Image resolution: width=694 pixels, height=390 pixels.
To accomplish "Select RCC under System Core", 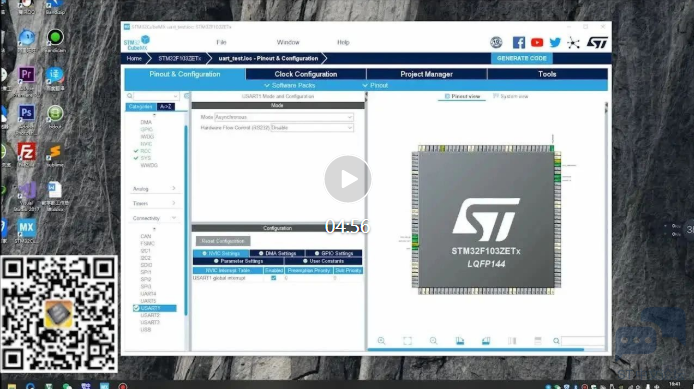I will 146,151.
